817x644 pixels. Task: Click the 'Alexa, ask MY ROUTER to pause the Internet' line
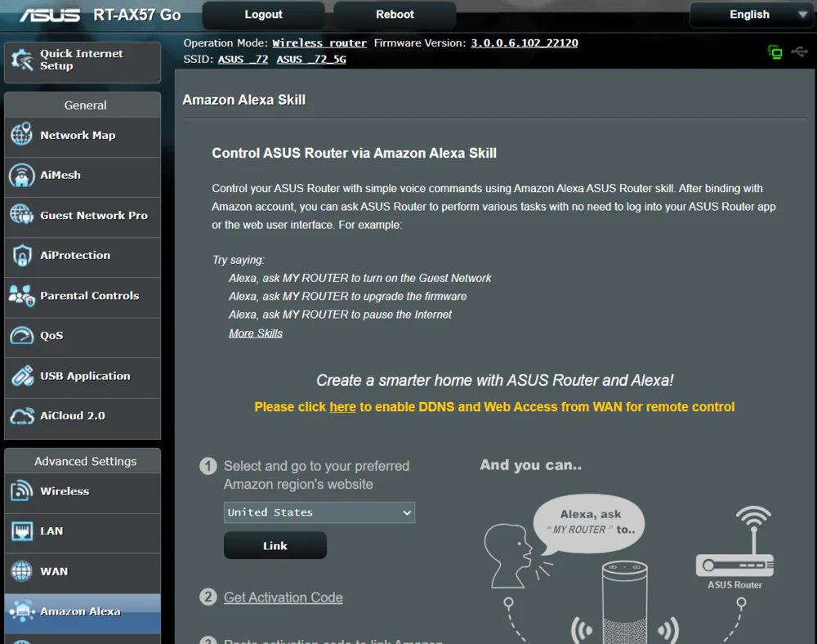340,314
